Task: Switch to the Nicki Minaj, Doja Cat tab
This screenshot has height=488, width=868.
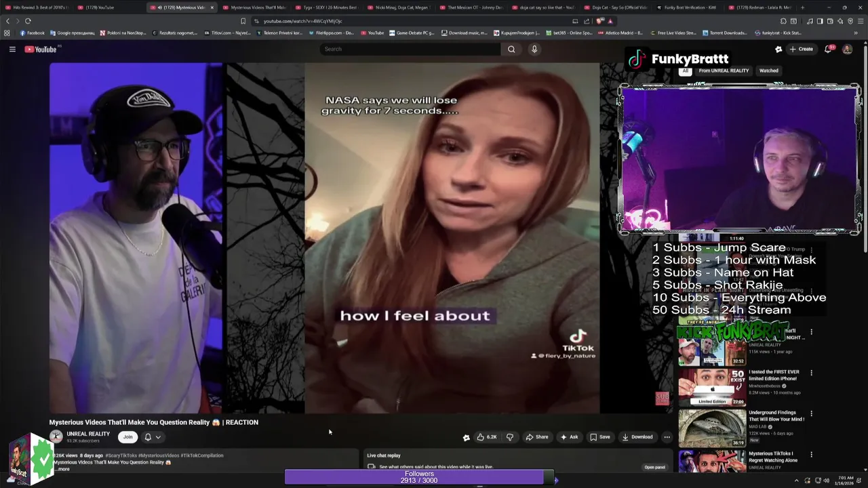Action: pyautogui.click(x=401, y=7)
